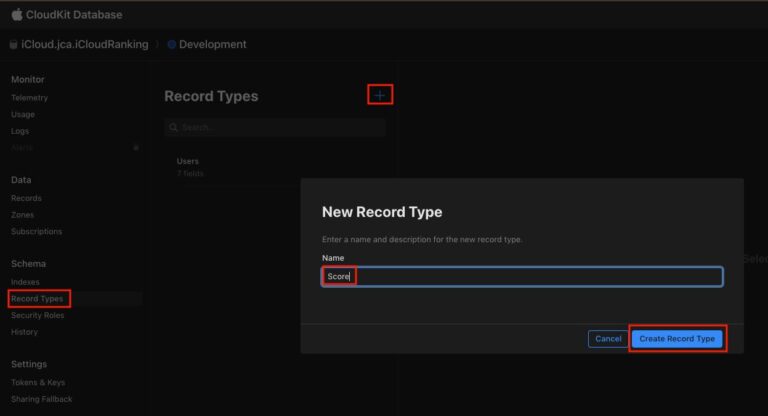The height and width of the screenshot is (416, 768).
Task: Open Telemetry in the Monitor section
Action: point(29,98)
